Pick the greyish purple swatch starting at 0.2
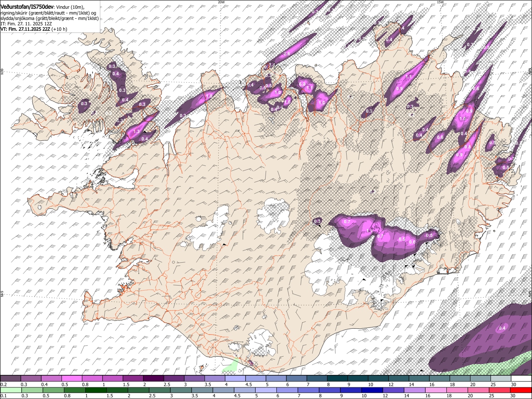Image resolution: width=532 pixels, height=399 pixels. 11,379
